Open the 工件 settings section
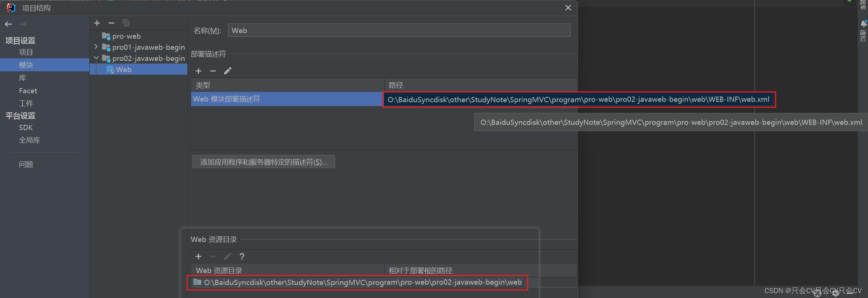The width and height of the screenshot is (868, 298). [26, 103]
